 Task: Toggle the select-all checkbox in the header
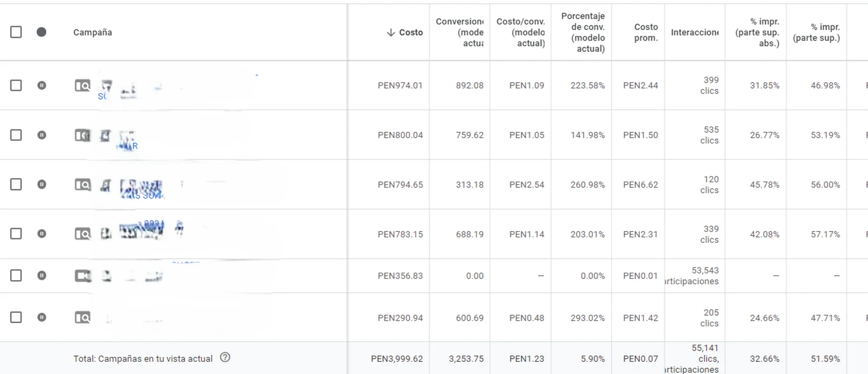[x=16, y=32]
